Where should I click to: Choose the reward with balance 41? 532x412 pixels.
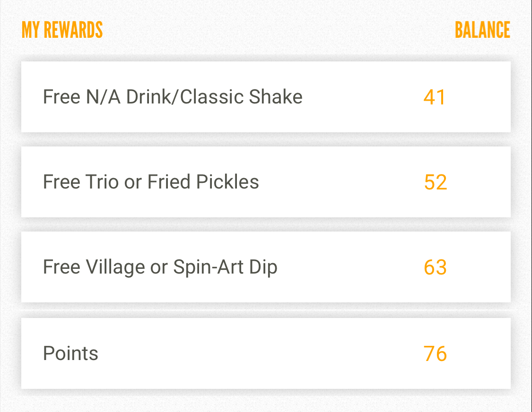coord(266,97)
